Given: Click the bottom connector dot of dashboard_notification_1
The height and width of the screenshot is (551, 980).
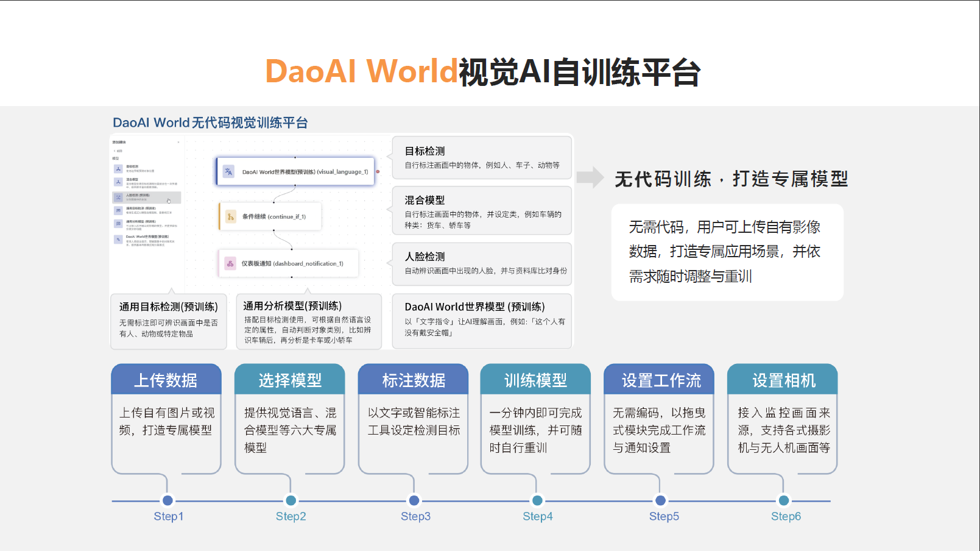Looking at the screenshot, I should [x=291, y=277].
